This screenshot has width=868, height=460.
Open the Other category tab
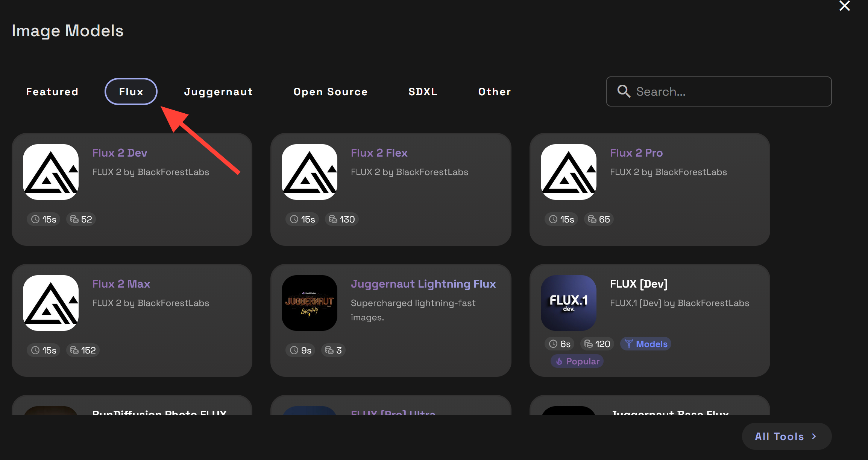pos(495,91)
